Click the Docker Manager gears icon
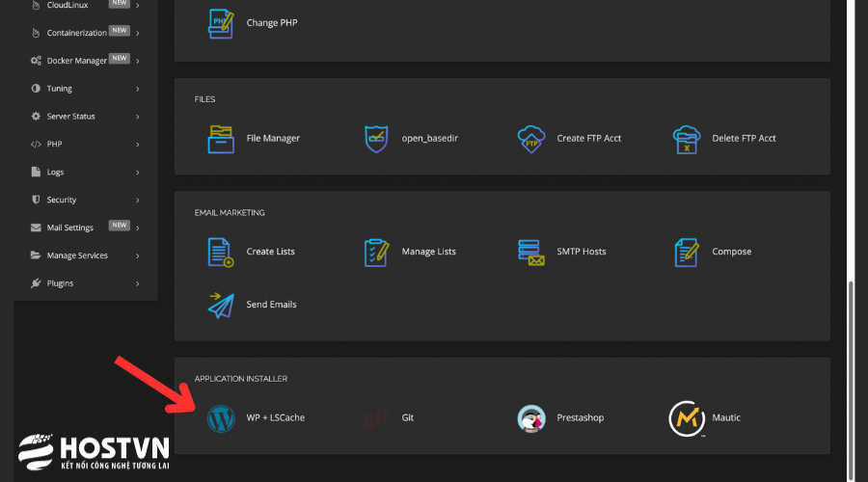 36,61
